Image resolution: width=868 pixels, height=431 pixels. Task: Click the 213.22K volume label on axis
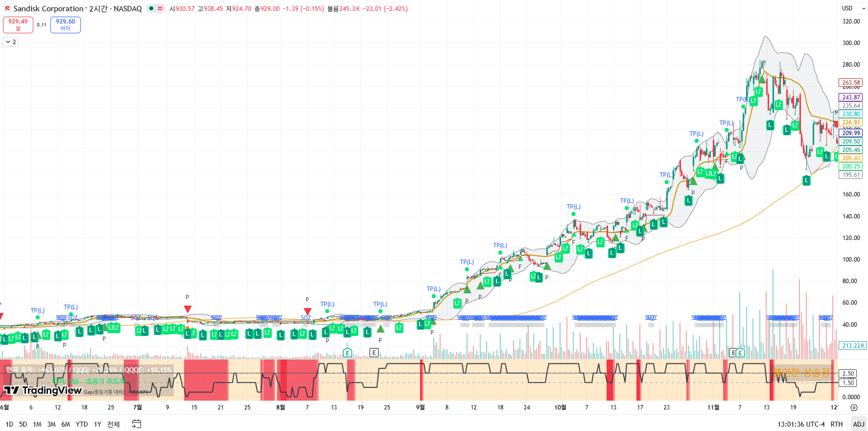tap(853, 346)
